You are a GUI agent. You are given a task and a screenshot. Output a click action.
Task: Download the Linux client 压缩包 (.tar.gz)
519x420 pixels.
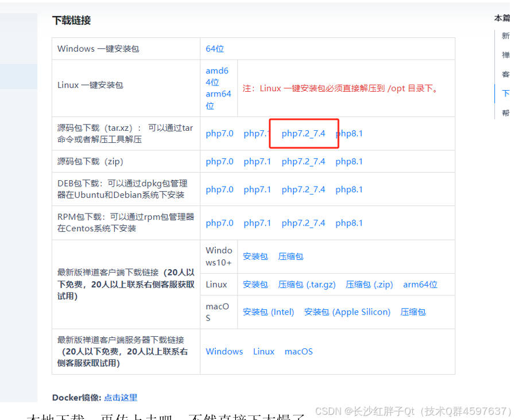(x=307, y=285)
